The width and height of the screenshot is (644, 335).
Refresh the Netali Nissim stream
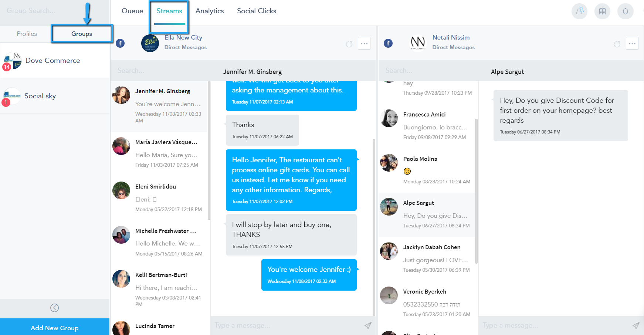click(617, 44)
